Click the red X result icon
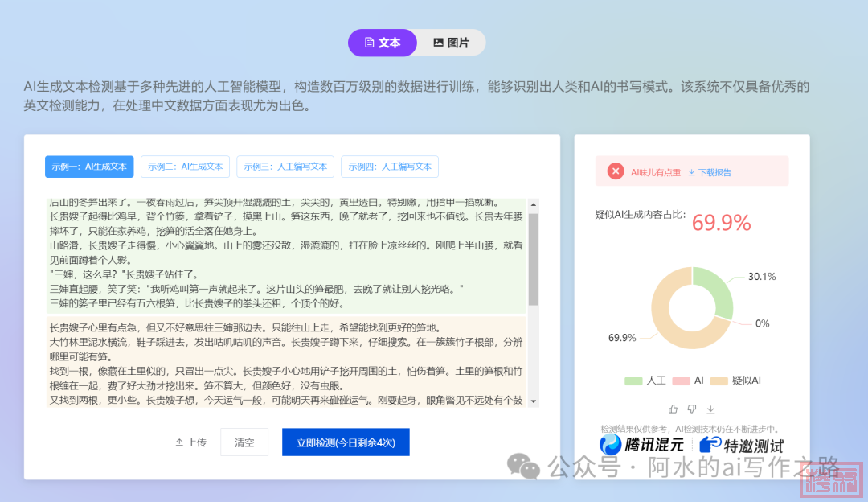 (616, 171)
